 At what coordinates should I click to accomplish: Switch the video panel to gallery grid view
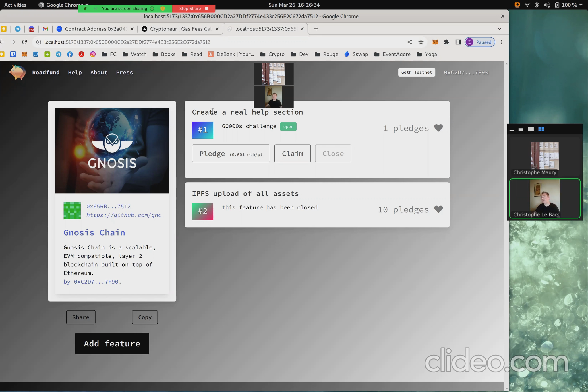pos(541,129)
